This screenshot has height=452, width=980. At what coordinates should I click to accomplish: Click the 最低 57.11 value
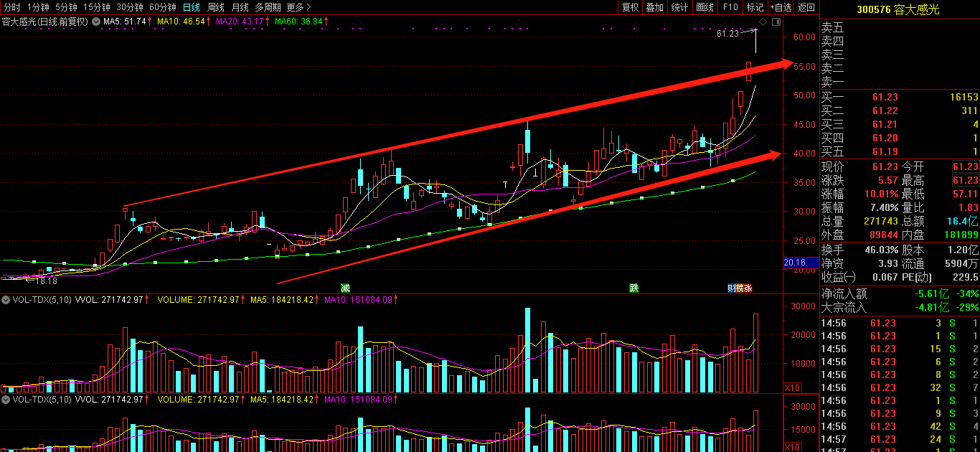coord(966,194)
